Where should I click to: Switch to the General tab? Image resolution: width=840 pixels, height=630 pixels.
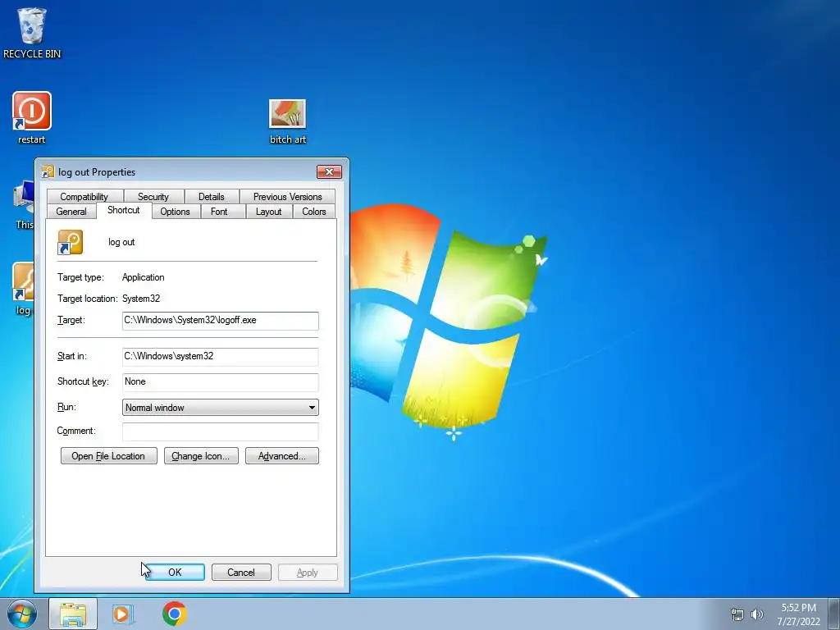pos(71,212)
